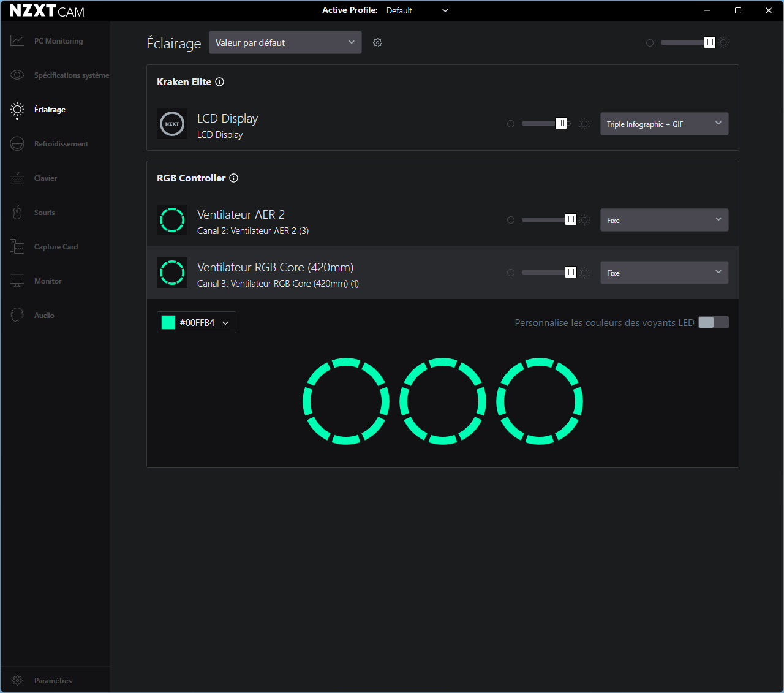The height and width of the screenshot is (693, 784).
Task: Select Ventilateur RGB Core (420mm) title
Action: point(275,268)
